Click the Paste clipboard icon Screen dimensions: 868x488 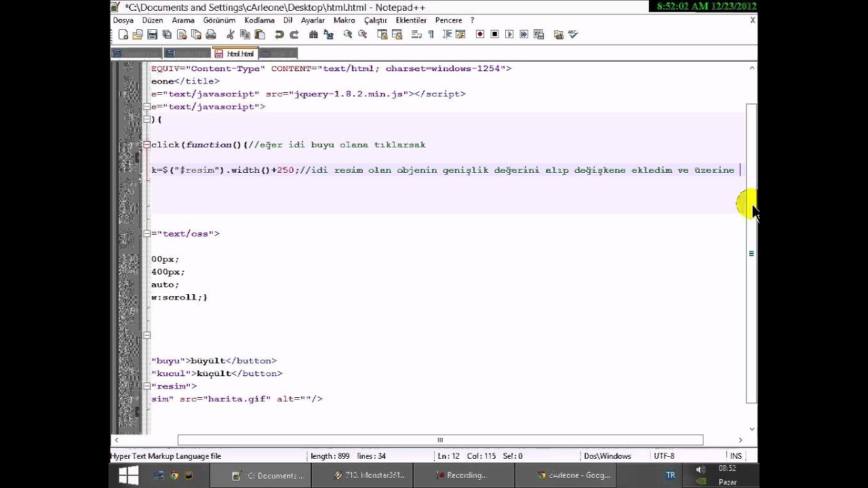tap(260, 34)
